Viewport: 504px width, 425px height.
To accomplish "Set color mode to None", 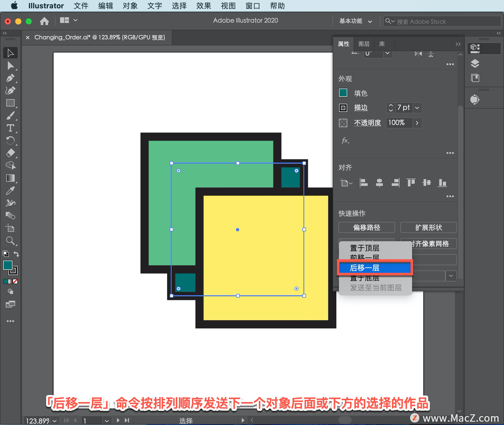I will pos(15,281).
